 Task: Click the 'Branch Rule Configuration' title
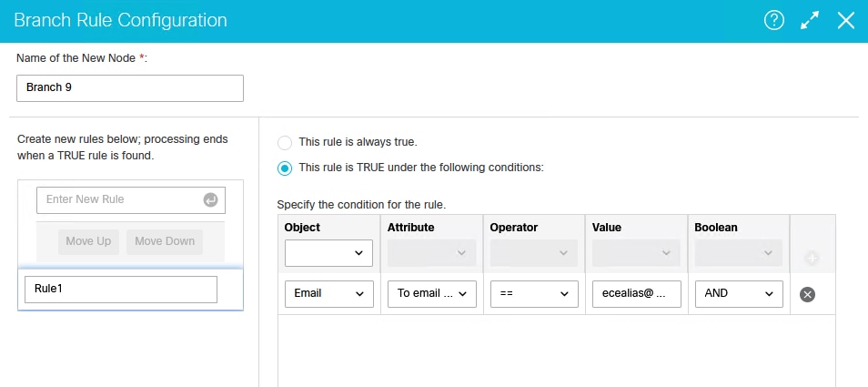tap(120, 20)
